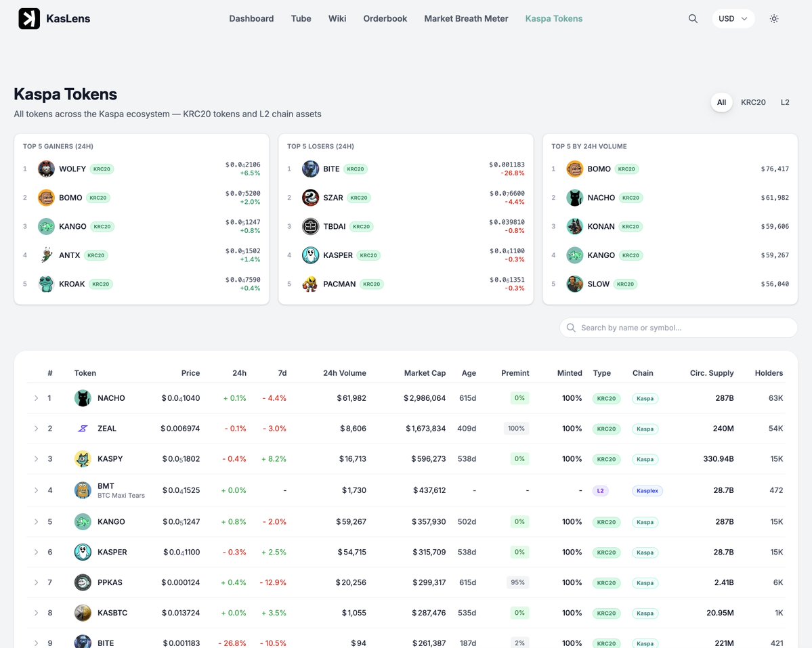Click KROAK frog avatar in Top Gainers
This screenshot has width=812, height=648.
point(46,284)
